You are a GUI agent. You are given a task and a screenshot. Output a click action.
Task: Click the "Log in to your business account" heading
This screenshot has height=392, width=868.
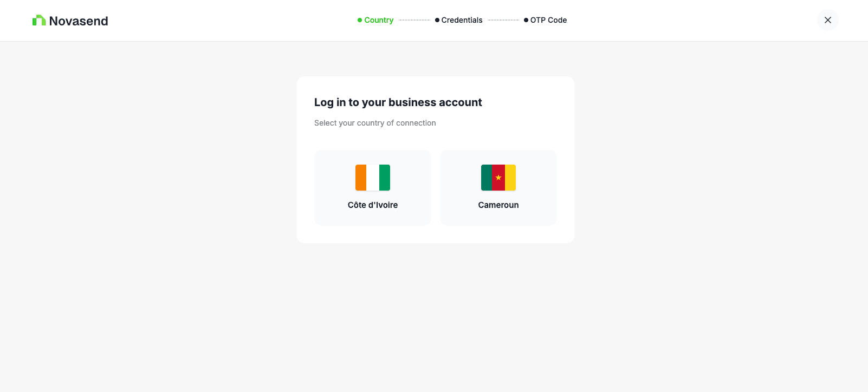click(x=398, y=102)
